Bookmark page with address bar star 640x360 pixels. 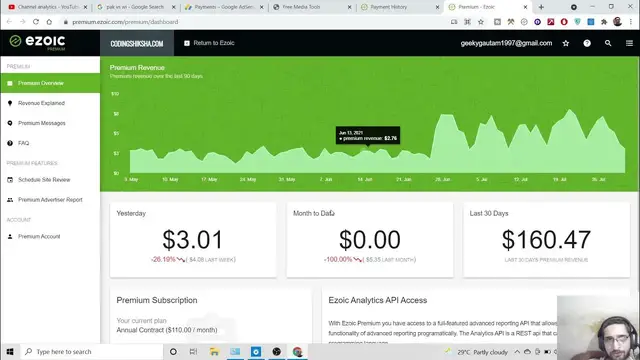(481, 22)
